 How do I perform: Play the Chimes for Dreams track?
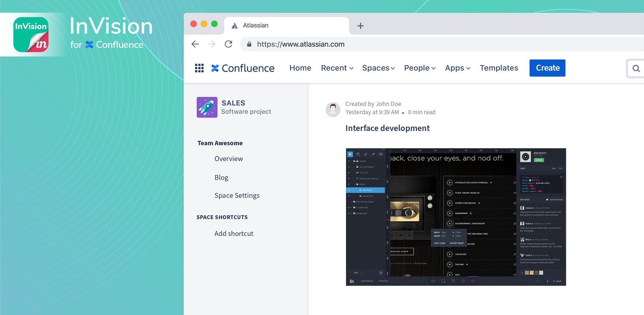pyautogui.click(x=450, y=203)
